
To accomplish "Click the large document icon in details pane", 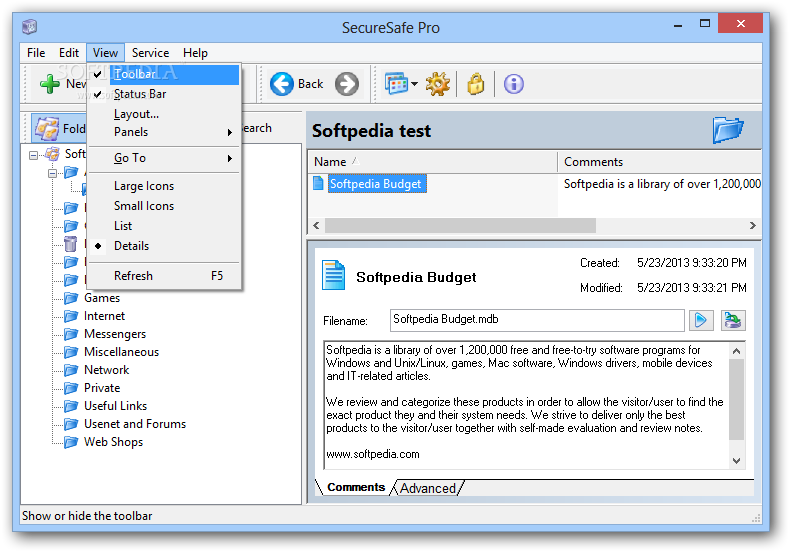I will click(334, 275).
